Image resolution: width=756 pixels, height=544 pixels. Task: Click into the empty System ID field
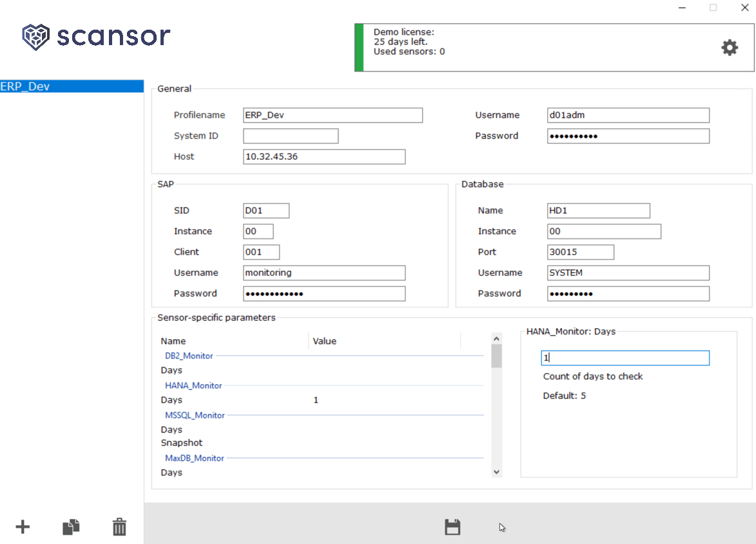pos(290,136)
